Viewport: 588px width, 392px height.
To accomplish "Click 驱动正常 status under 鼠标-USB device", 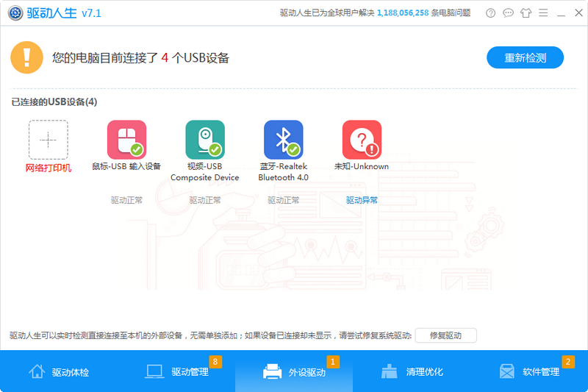I will click(126, 200).
